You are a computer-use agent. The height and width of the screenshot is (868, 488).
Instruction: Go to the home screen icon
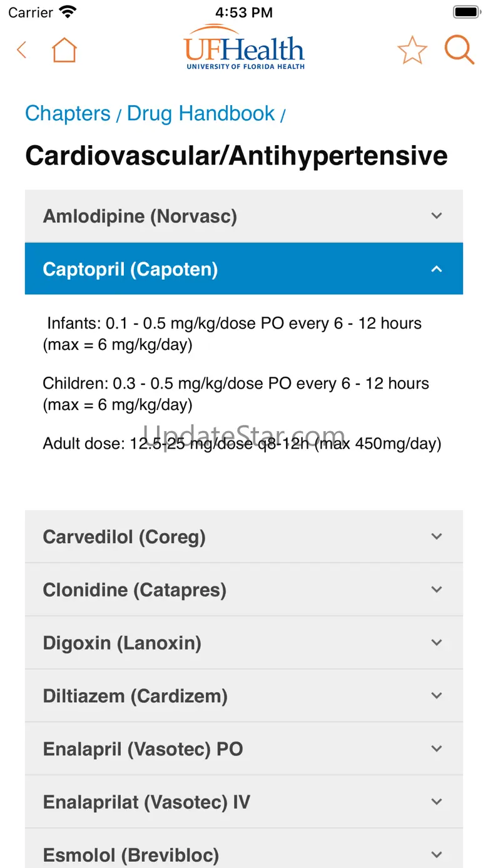(64, 50)
